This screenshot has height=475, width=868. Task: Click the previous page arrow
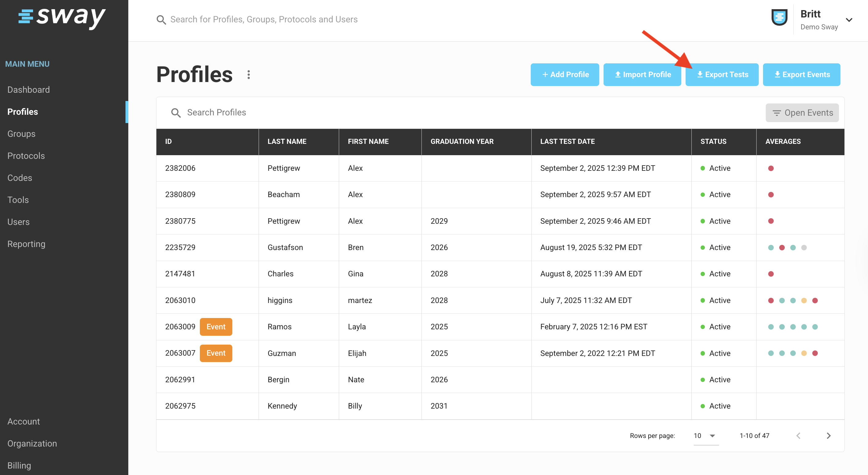(798, 436)
